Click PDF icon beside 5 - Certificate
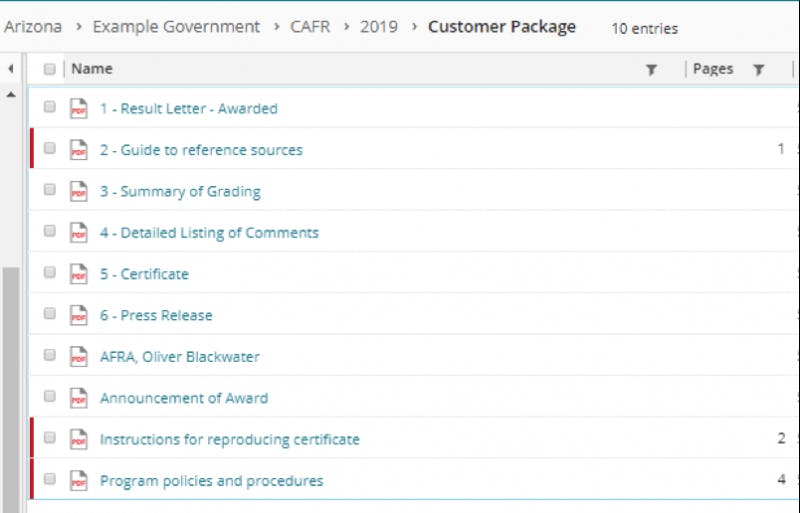 tap(79, 274)
